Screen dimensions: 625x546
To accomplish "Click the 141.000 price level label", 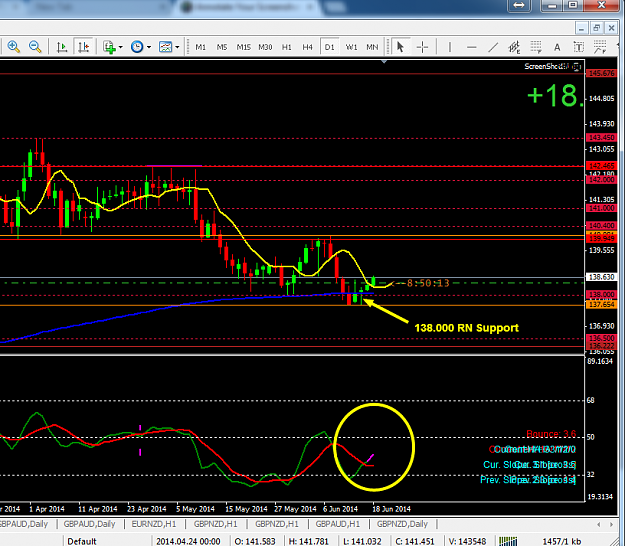I will pos(601,208).
